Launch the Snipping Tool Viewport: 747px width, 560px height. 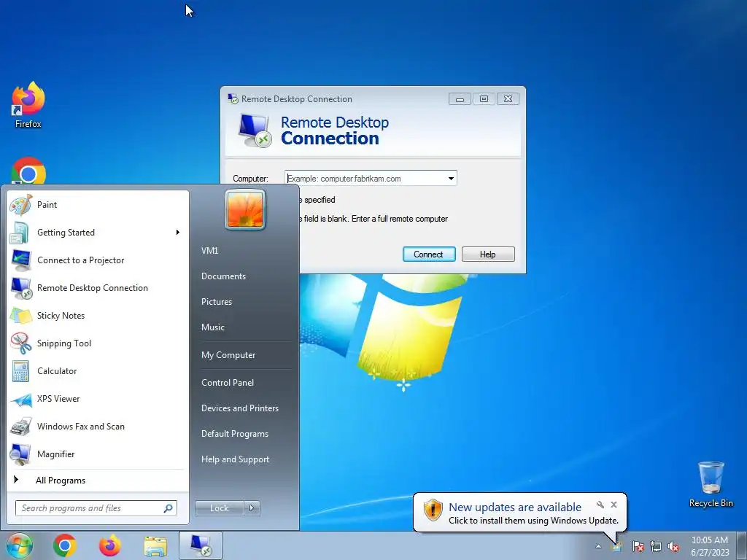(x=97, y=343)
